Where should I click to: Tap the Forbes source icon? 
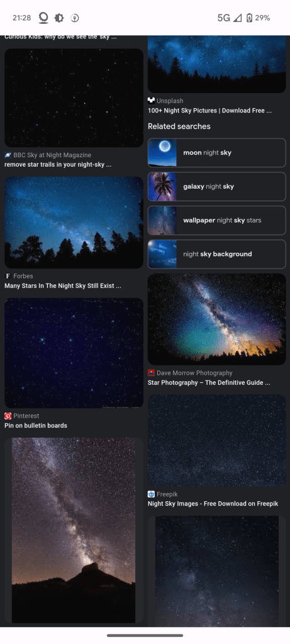click(8, 276)
